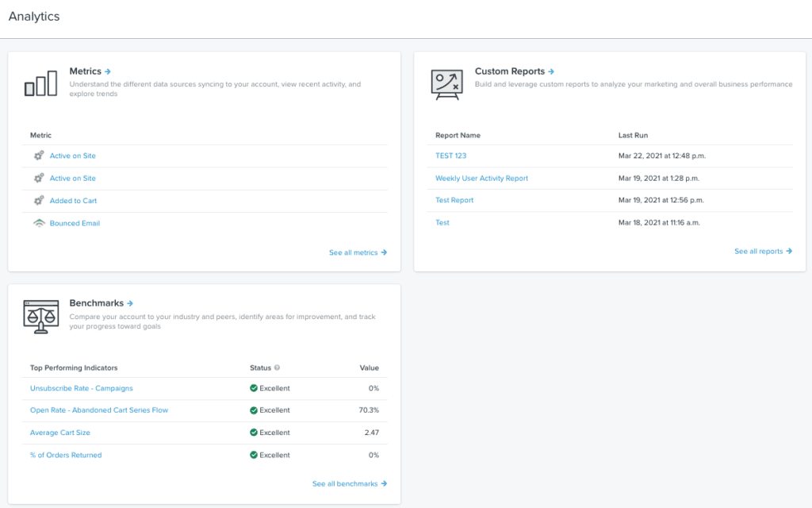The image size is (812, 508).
Task: Open the Metrics heading link
Action: 86,71
